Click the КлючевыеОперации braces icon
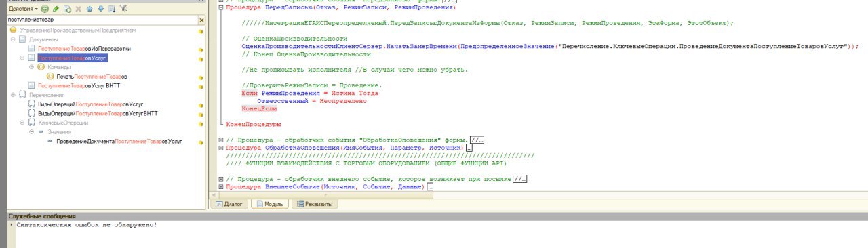The image size is (868, 248). [x=32, y=123]
